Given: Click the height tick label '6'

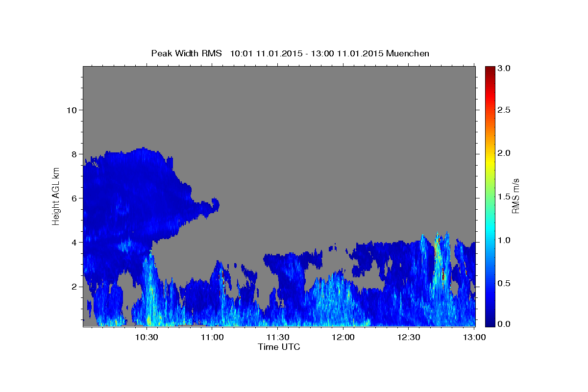Looking at the screenshot, I should (75, 198).
